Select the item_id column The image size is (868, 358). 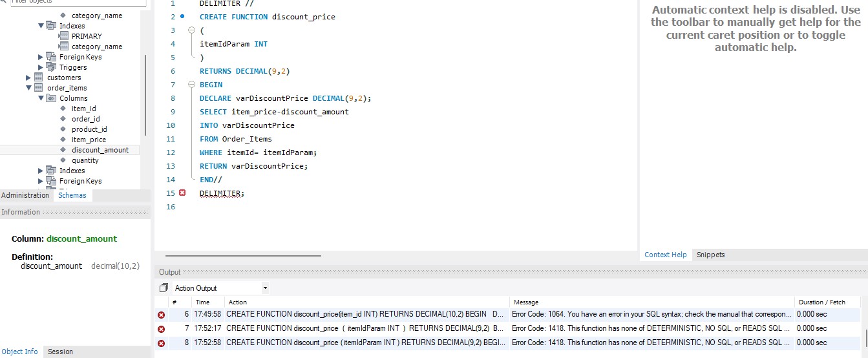83,109
